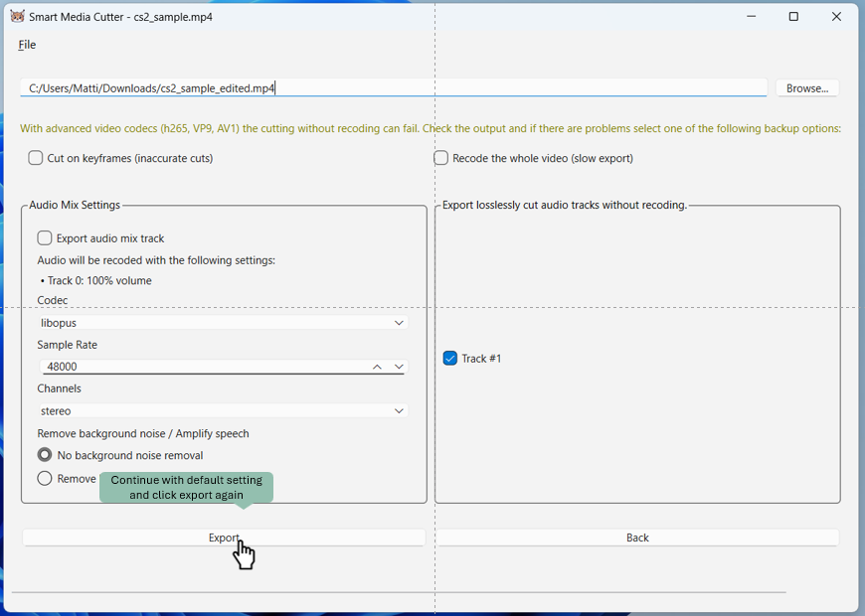Click Sample Rate down arrow
Image resolution: width=865 pixels, height=616 pixels.
[x=399, y=367]
